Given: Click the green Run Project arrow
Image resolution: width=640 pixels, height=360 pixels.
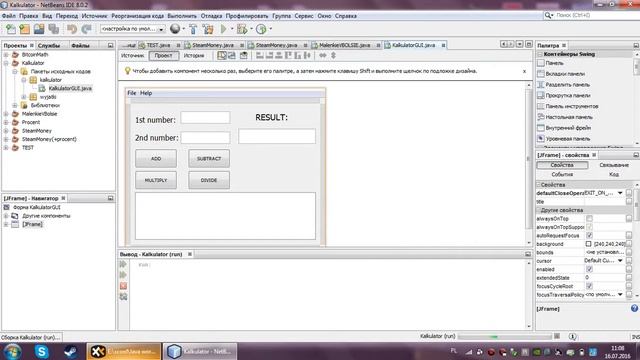Looking at the screenshot, I should coord(224,29).
